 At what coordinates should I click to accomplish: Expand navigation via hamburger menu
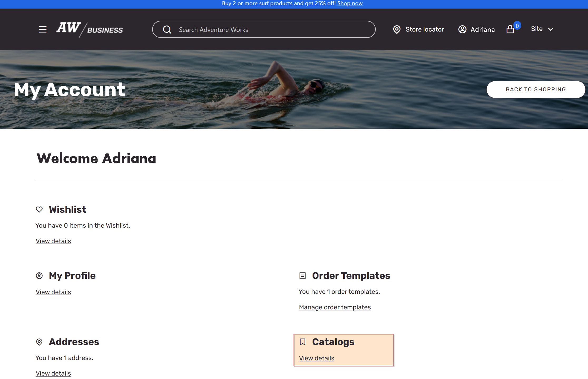tap(42, 29)
